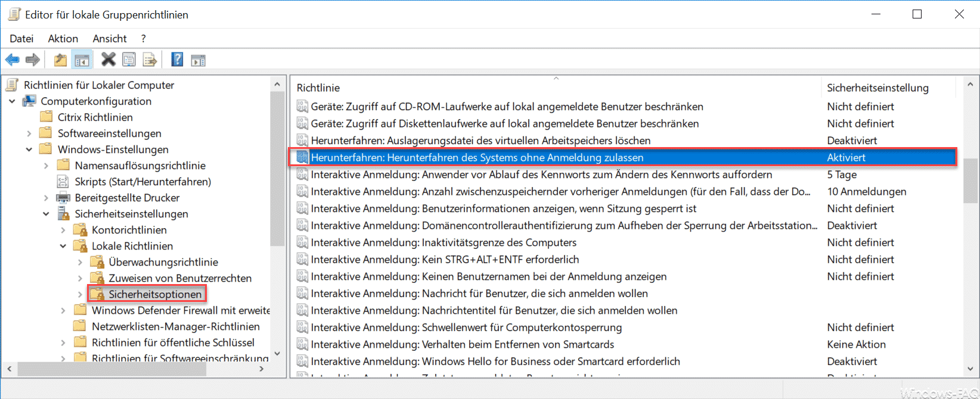Collapse the Windows-Einstellungen node
The width and height of the screenshot is (980, 399).
point(29,149)
